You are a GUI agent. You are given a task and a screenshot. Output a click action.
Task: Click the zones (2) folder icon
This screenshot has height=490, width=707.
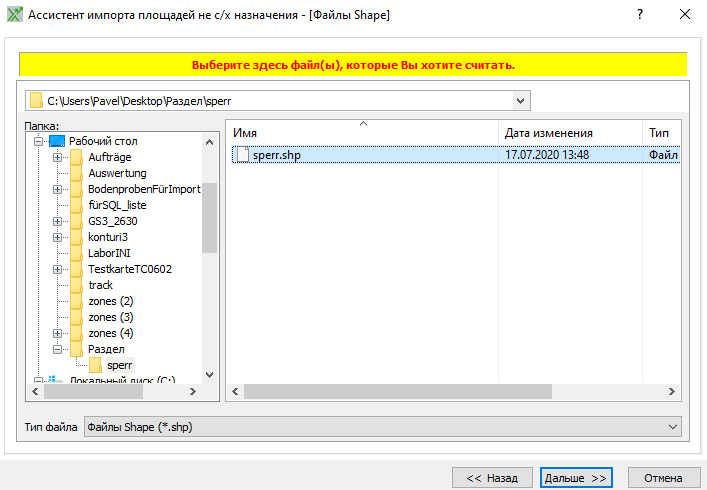(76, 301)
